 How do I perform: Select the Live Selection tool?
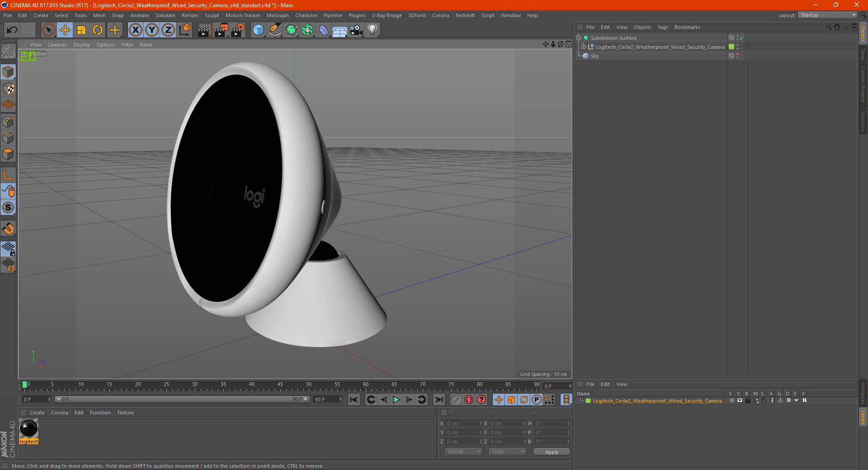click(x=48, y=30)
